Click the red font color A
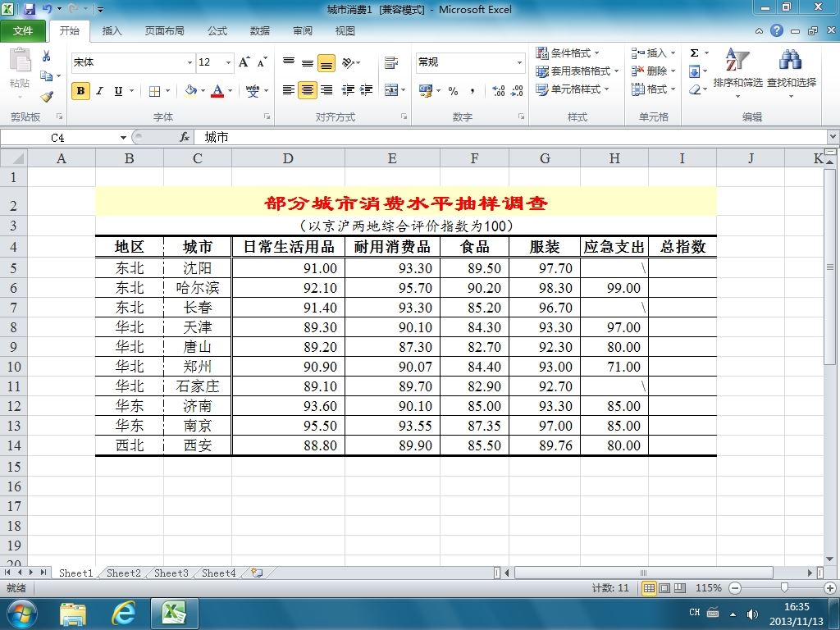This screenshot has width=840, height=630. (x=217, y=90)
